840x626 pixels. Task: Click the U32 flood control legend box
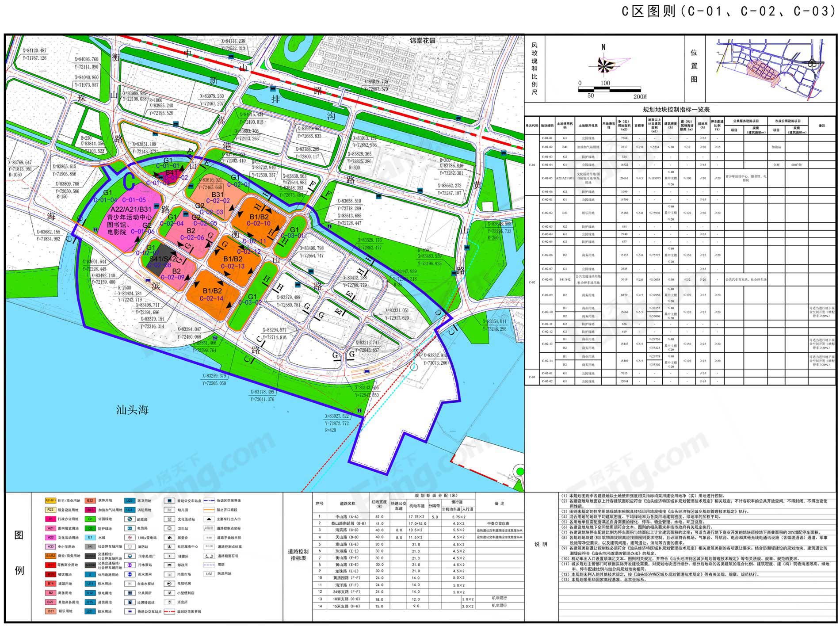[x=209, y=574]
